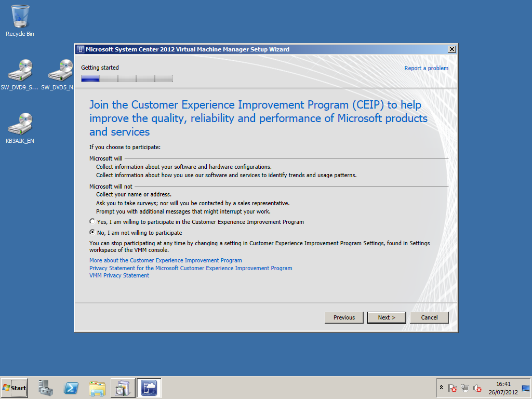Click the Previous button

tap(344, 317)
